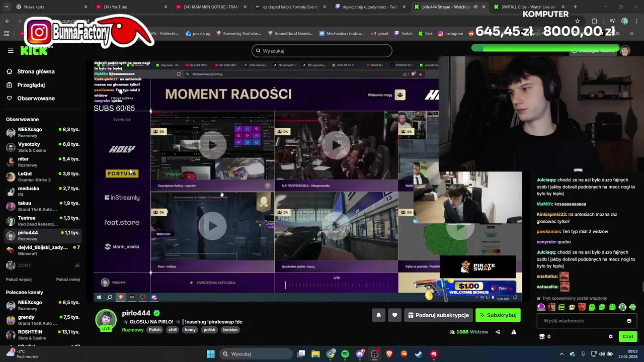The width and height of the screenshot is (644, 362).
Task: Open the Testree channel in the sidebar
Action: pyautogui.click(x=43, y=221)
